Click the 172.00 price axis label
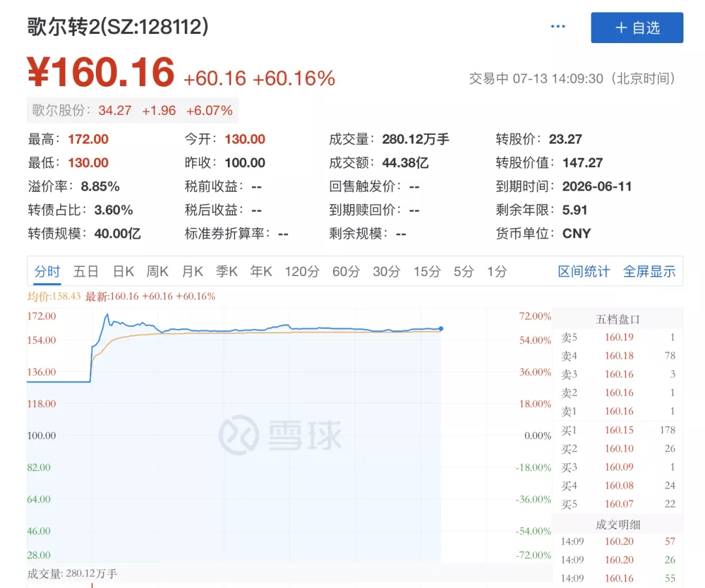705x588 pixels. (x=41, y=316)
